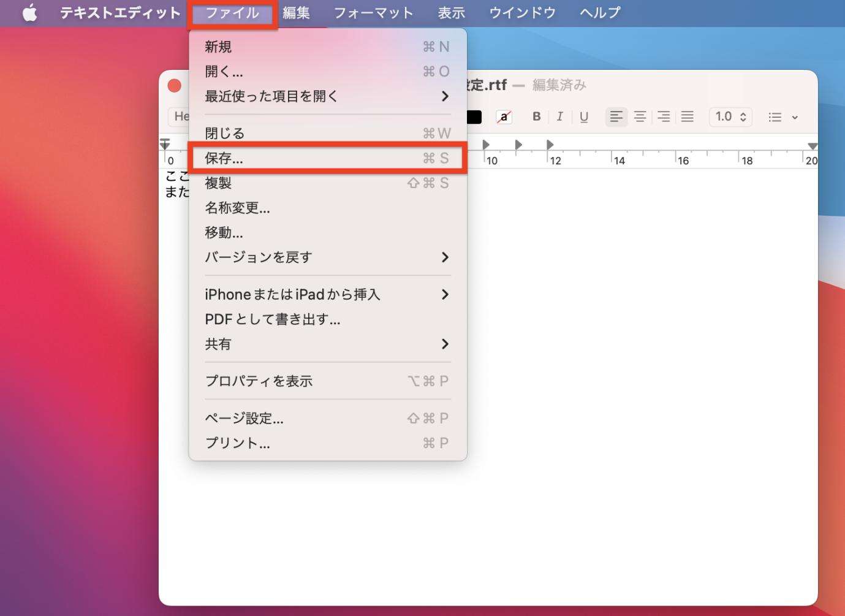Viewport: 845px width, 616px height.
Task: Choose 移動… from the file menu
Action: [328, 232]
